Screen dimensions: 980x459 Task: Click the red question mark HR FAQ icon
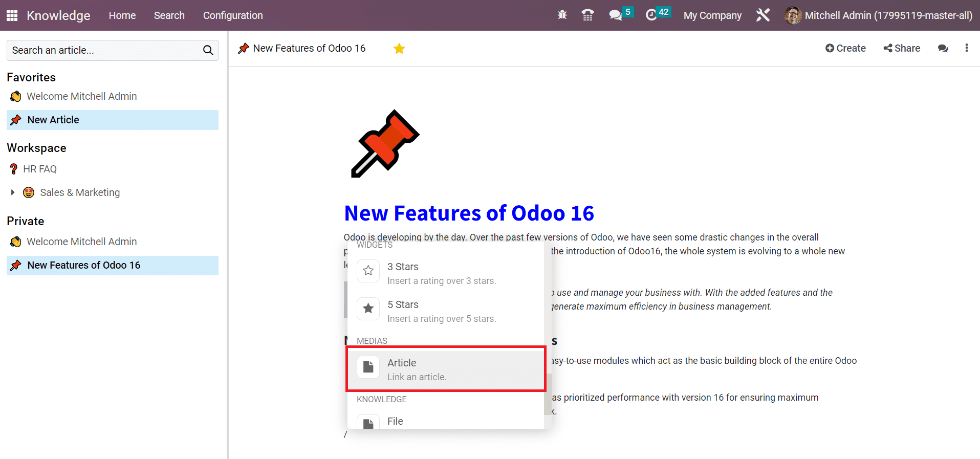(14, 169)
